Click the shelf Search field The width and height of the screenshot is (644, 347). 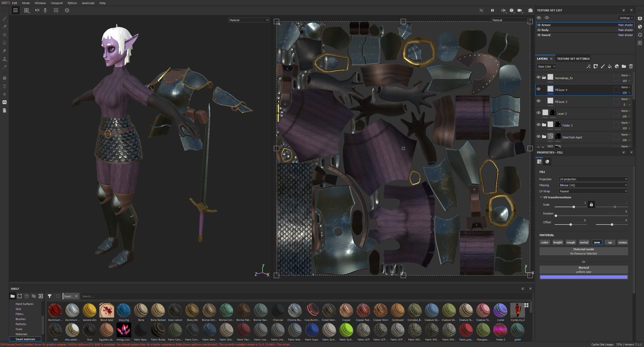[306, 296]
